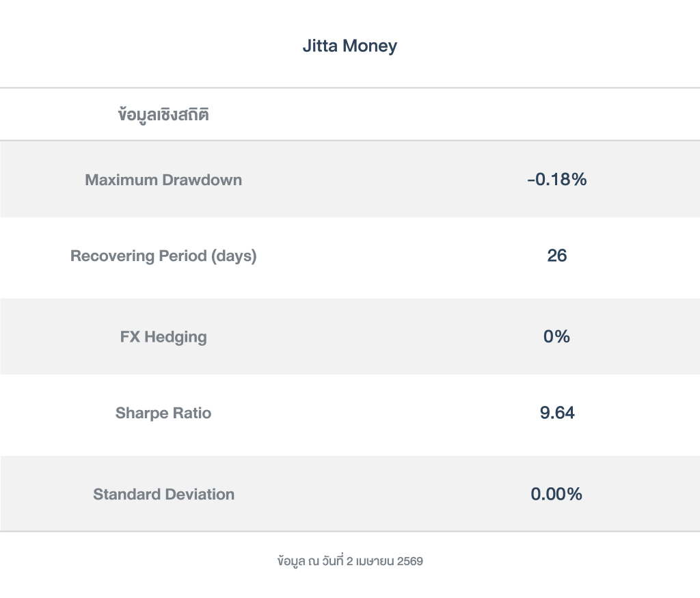Select the recovering period value 26

pos(556,256)
